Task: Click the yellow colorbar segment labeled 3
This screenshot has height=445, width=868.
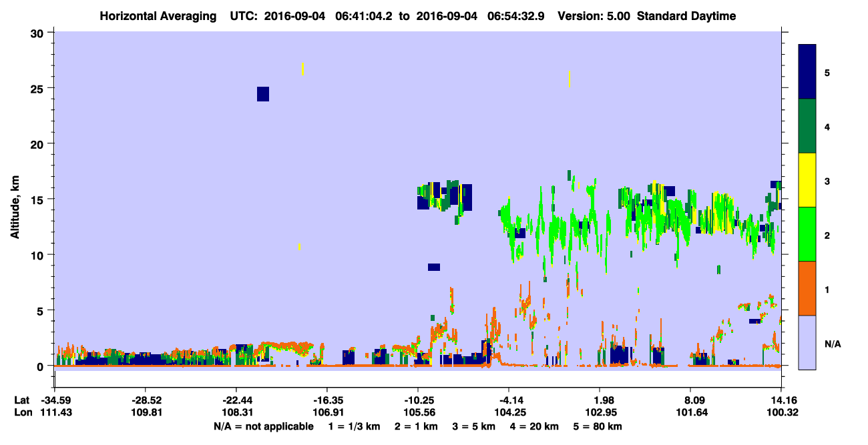Action: [807, 180]
